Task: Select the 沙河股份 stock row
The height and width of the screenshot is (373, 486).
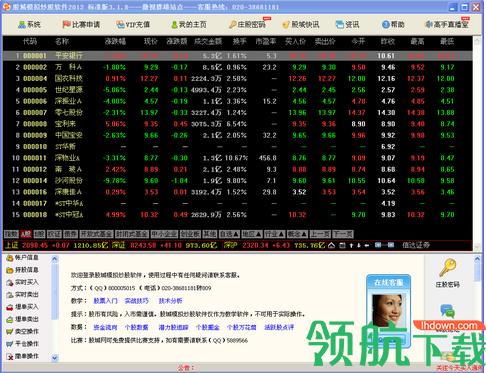Action: coord(238,181)
